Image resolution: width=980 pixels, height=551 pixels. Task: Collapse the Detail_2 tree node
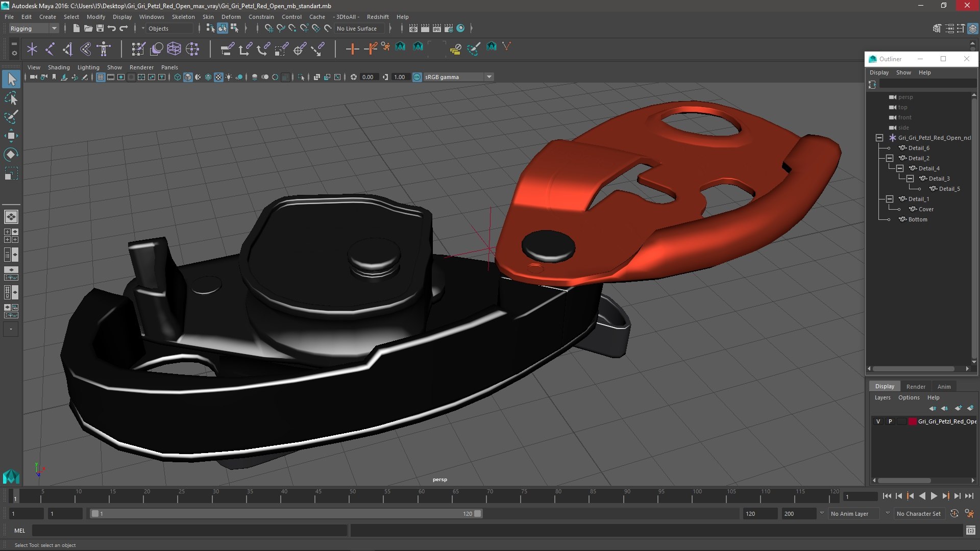(890, 158)
